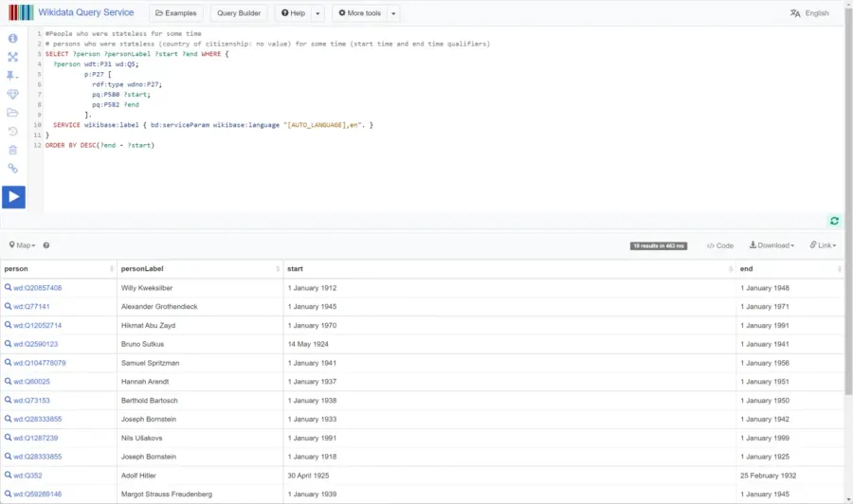Open the Map display dropdown
The height and width of the screenshot is (504, 853).
tap(23, 245)
